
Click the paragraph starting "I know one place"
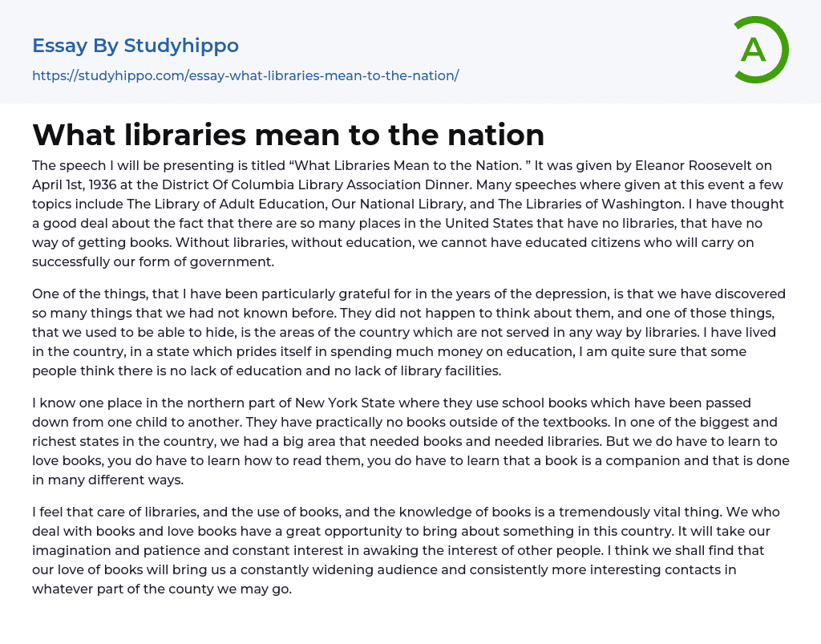click(409, 441)
